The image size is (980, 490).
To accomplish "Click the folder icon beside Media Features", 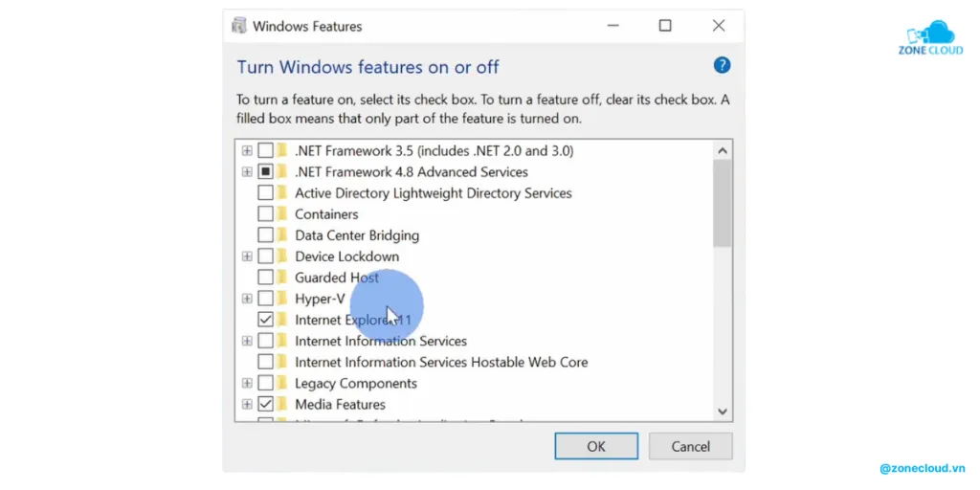I will pos(282,404).
